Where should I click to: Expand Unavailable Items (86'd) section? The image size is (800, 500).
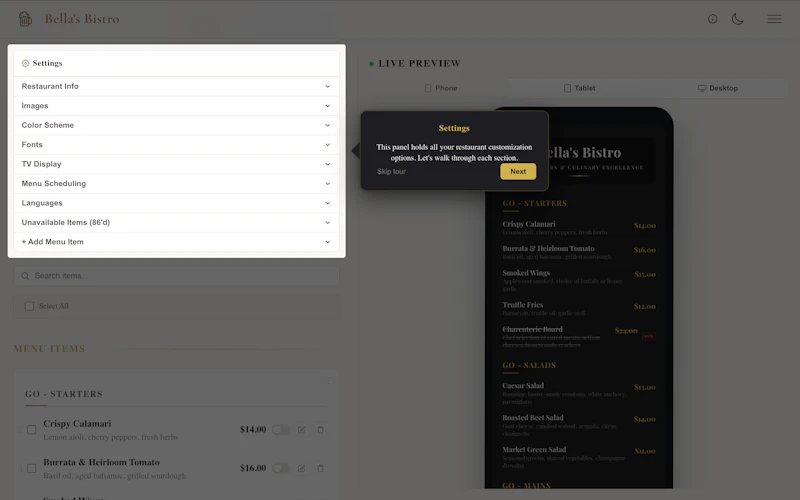point(177,222)
